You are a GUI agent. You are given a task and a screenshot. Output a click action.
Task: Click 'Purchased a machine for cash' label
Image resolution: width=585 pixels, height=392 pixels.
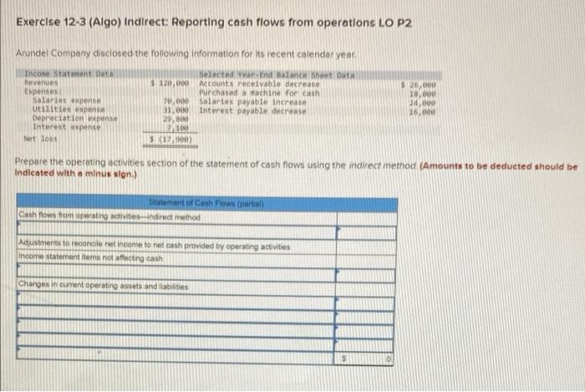pyautogui.click(x=259, y=93)
